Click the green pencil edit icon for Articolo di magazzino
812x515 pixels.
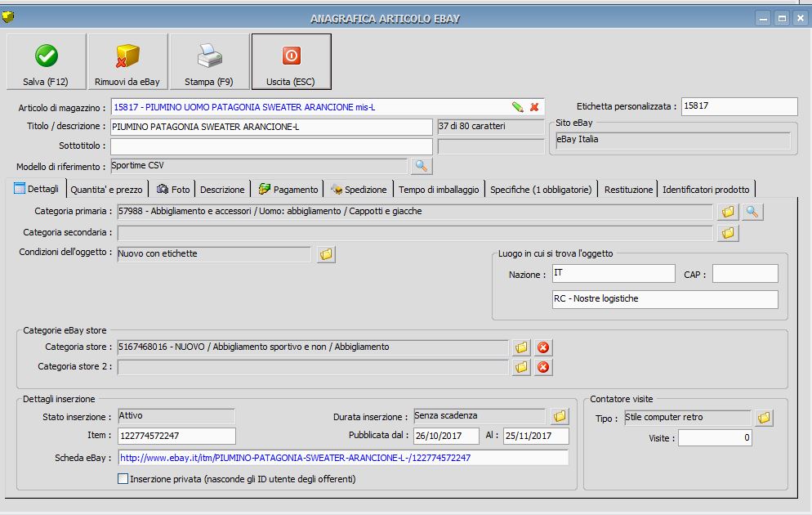(517, 107)
